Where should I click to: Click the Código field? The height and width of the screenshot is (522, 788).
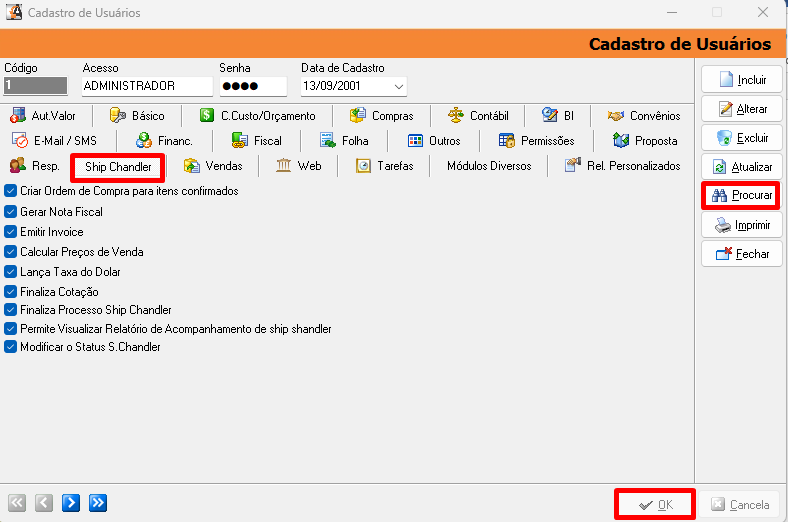[x=35, y=85]
